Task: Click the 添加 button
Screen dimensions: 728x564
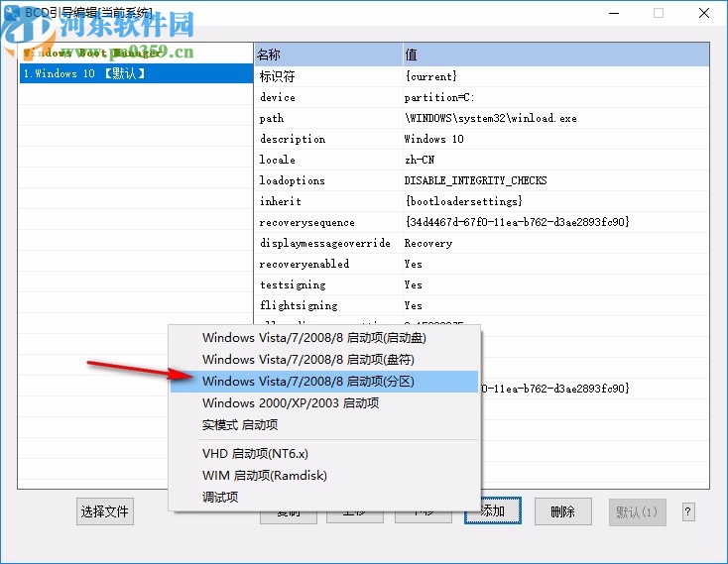Action: [493, 511]
